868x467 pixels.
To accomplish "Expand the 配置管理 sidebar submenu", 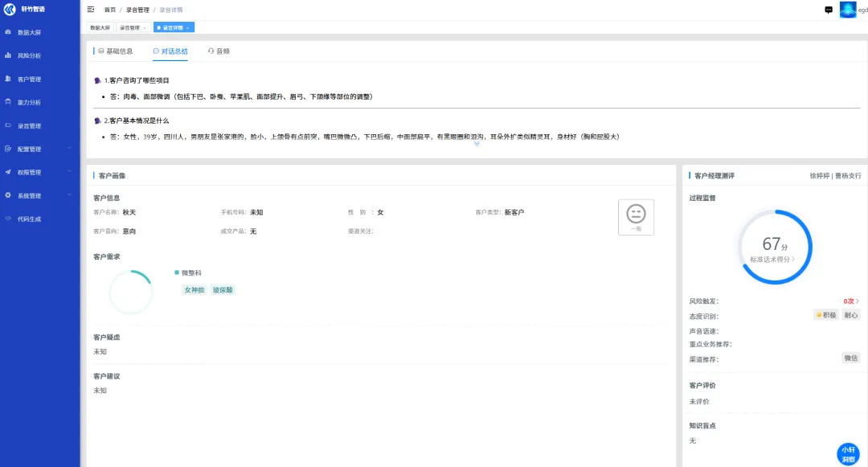I will 39,149.
